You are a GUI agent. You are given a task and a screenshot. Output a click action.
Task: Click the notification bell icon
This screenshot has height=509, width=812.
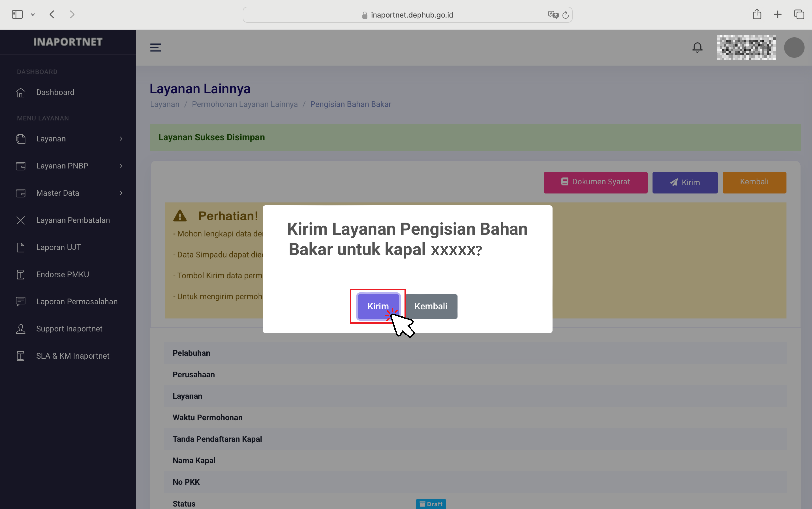(x=697, y=47)
